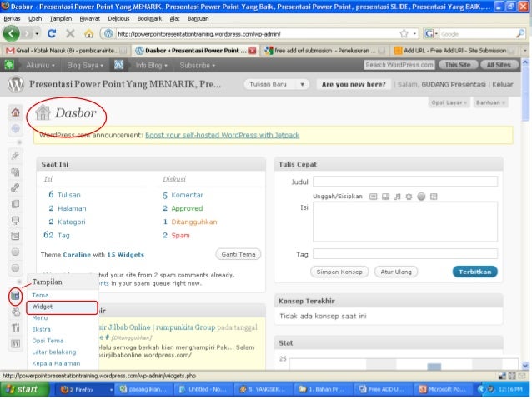
Task: Click the Ganti Tema button
Action: (x=238, y=254)
